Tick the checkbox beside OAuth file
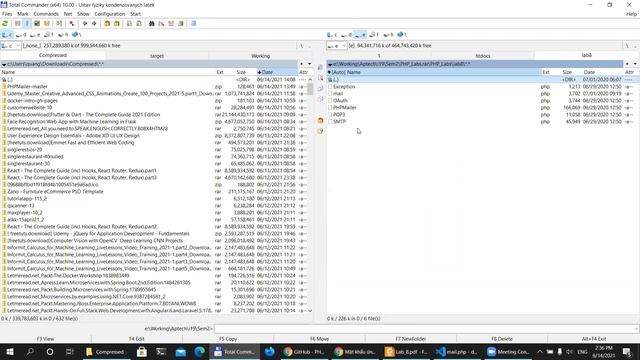The width and height of the screenshot is (640, 360). (x=330, y=100)
